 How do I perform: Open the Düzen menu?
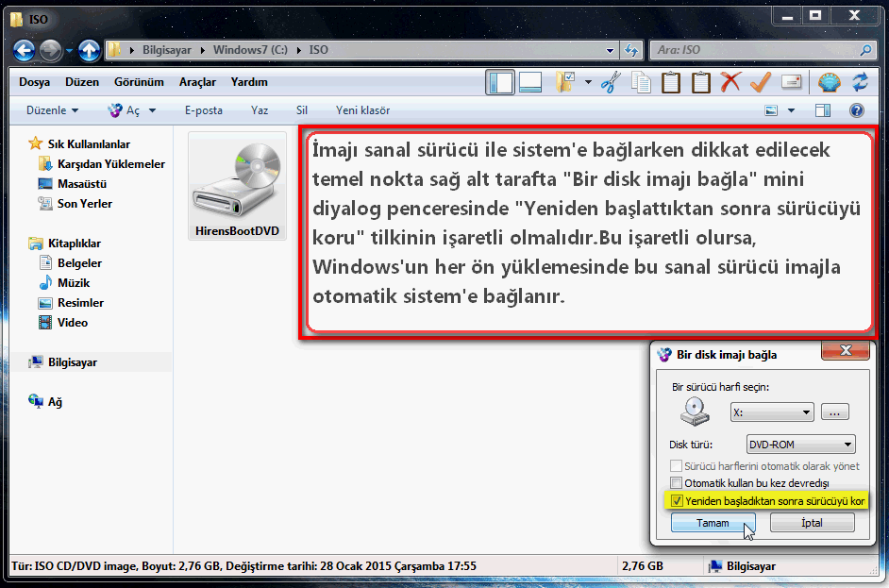pyautogui.click(x=82, y=82)
